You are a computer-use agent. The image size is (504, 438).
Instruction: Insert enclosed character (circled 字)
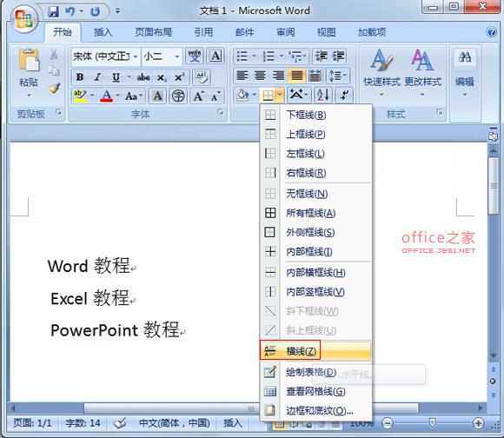pos(178,96)
